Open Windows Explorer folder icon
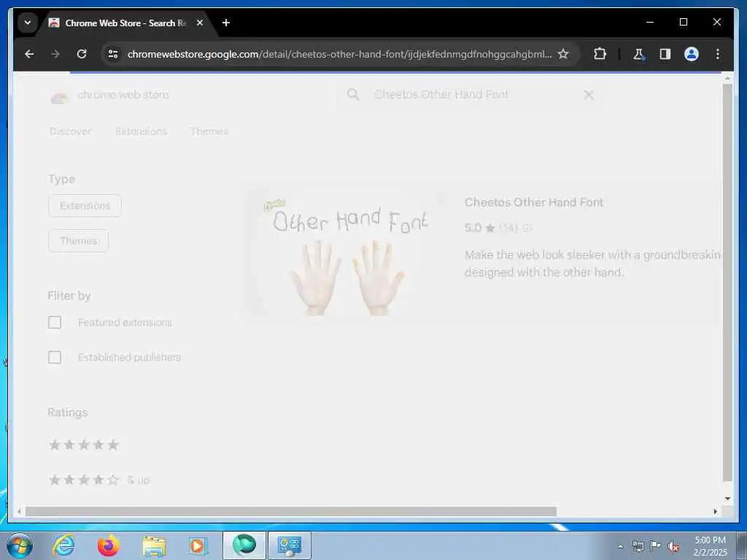 pyautogui.click(x=153, y=545)
